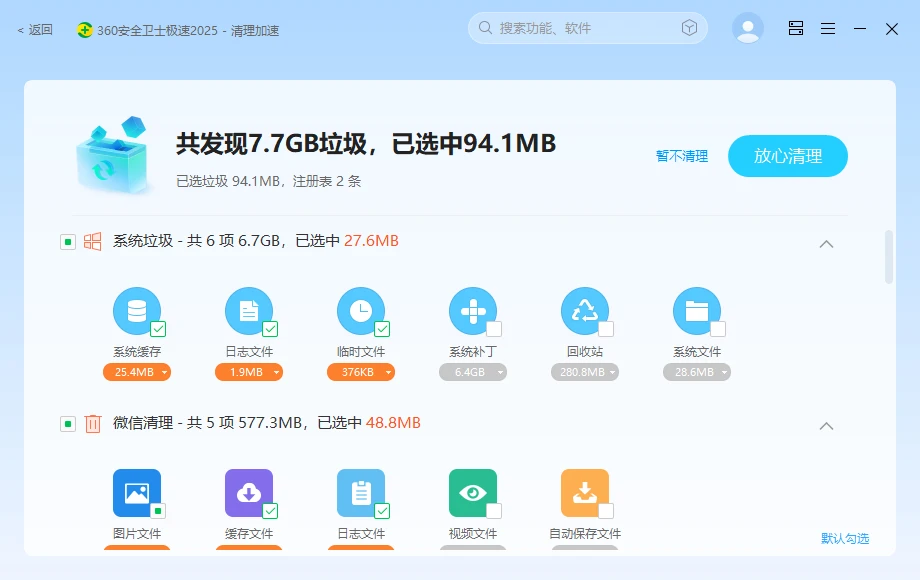920x580 pixels.
Task: Click the 默认勾选 link
Action: click(x=845, y=538)
